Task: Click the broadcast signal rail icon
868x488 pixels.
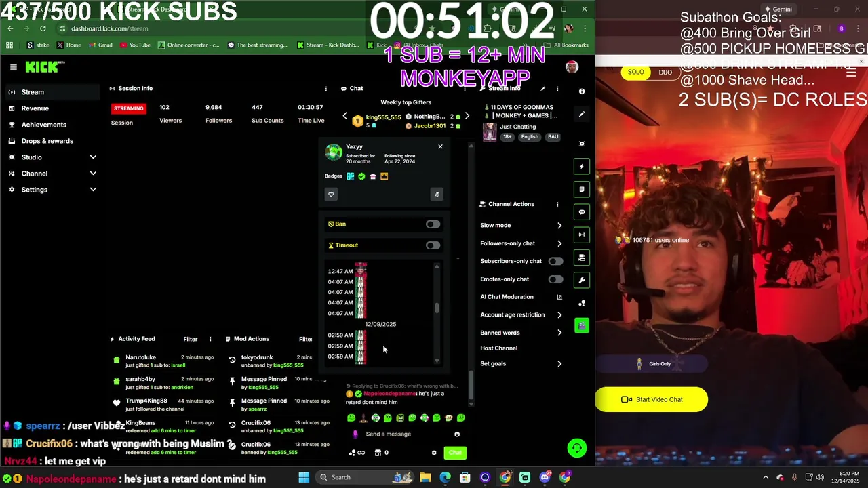Action: pos(582,235)
